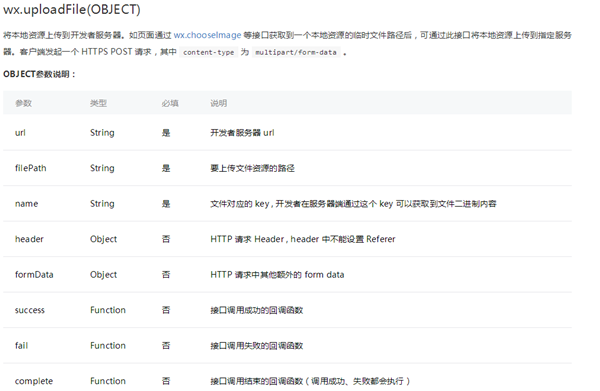Viewport: 600px width, 391px height.
Task: Click 是 in the name row
Action: [x=166, y=204]
